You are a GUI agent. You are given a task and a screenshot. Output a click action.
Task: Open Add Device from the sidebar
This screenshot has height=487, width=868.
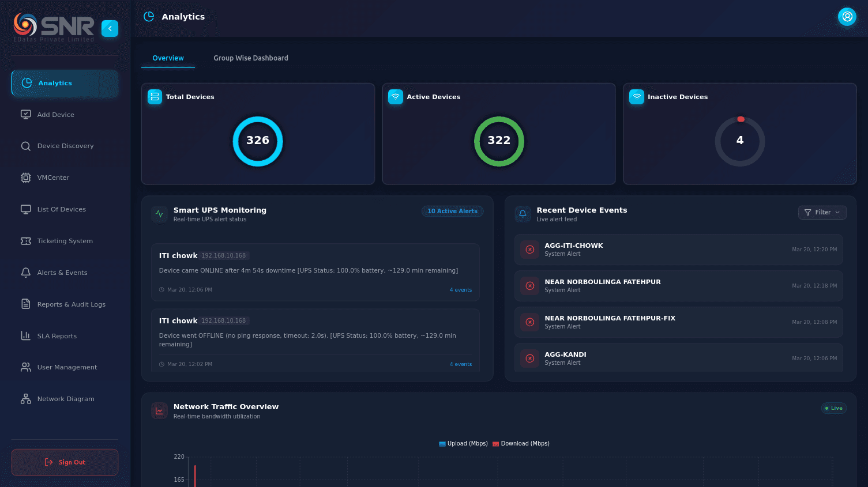55,115
